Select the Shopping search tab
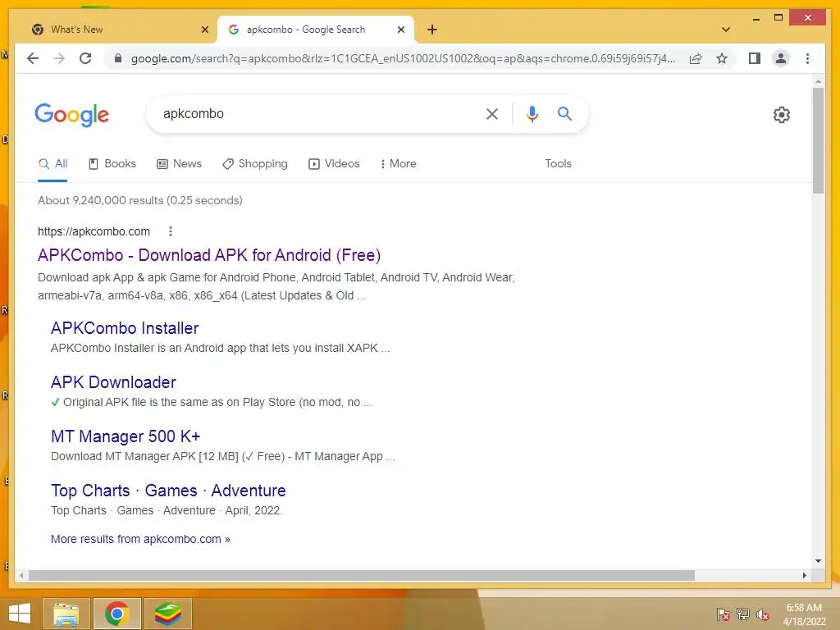Screen dimensions: 840x630 (x=255, y=164)
